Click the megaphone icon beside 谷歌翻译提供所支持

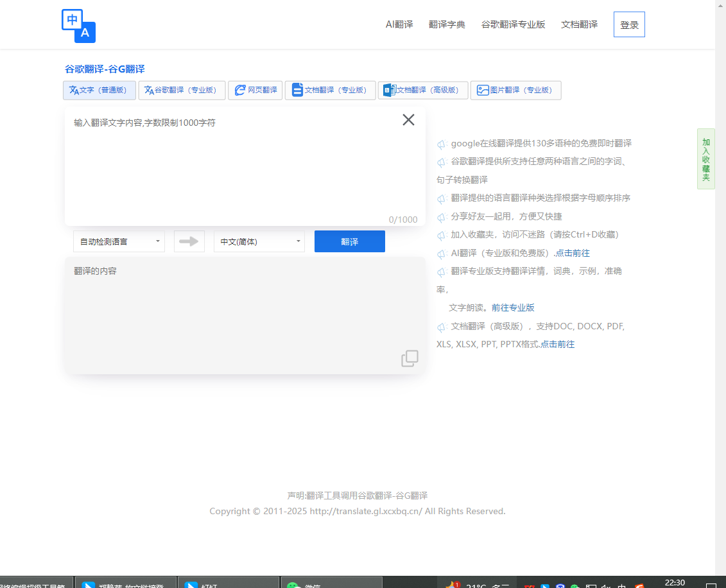tap(442, 162)
